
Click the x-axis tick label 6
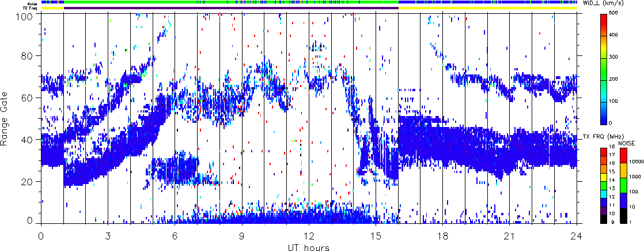(175, 237)
